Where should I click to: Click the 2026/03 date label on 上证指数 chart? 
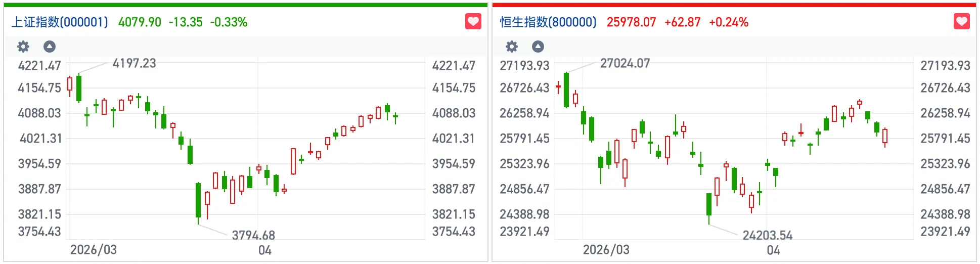pos(94,250)
